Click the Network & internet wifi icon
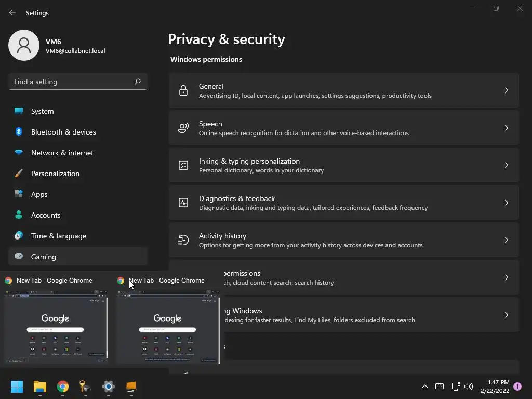The image size is (532, 399). click(x=19, y=153)
